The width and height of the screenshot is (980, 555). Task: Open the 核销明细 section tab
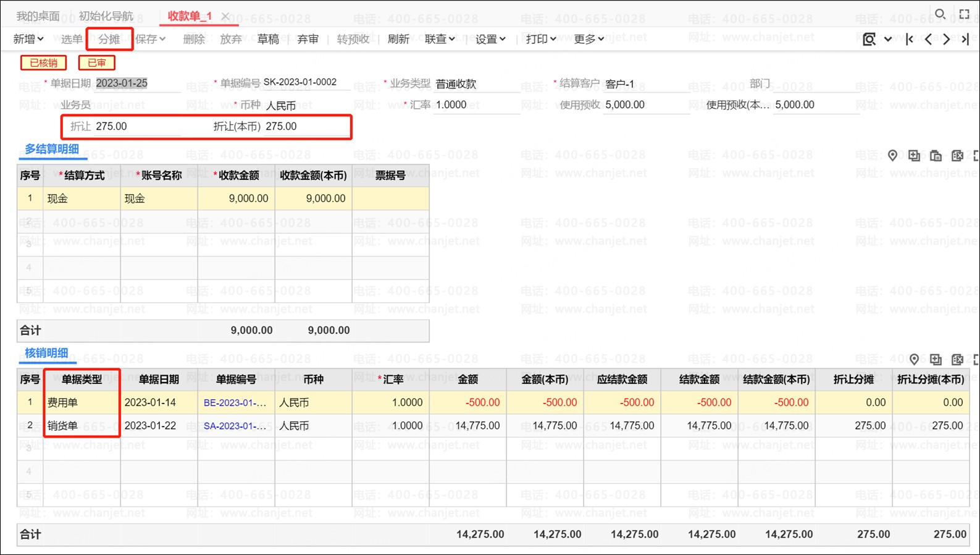point(46,353)
